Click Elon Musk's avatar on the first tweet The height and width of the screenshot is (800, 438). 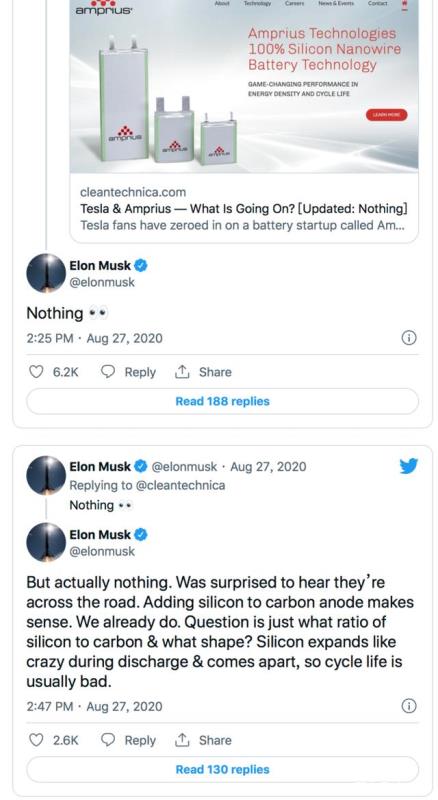point(46,273)
